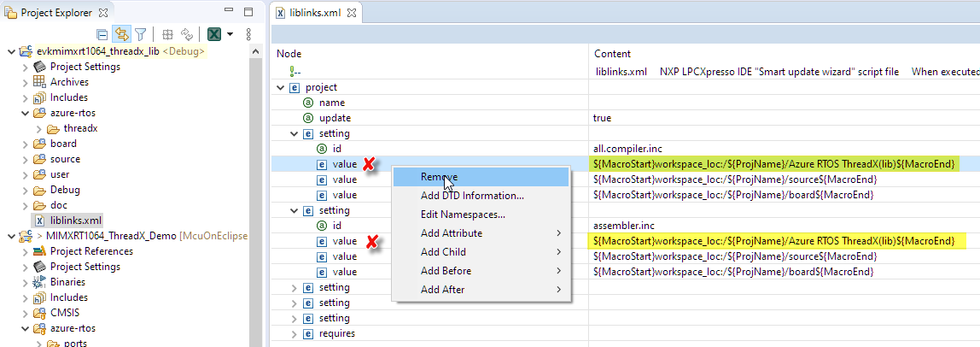
Task: Open dropdown arrow beside green X icon
Action: click(x=230, y=34)
